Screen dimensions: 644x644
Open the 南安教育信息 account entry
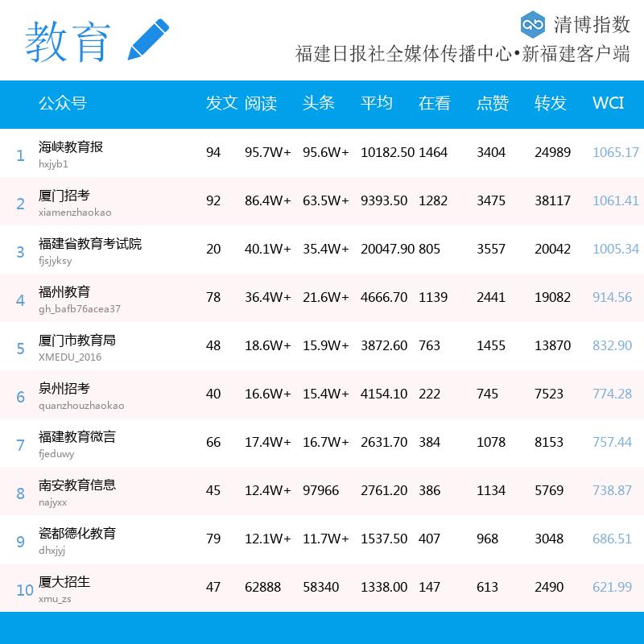pyautogui.click(x=77, y=485)
